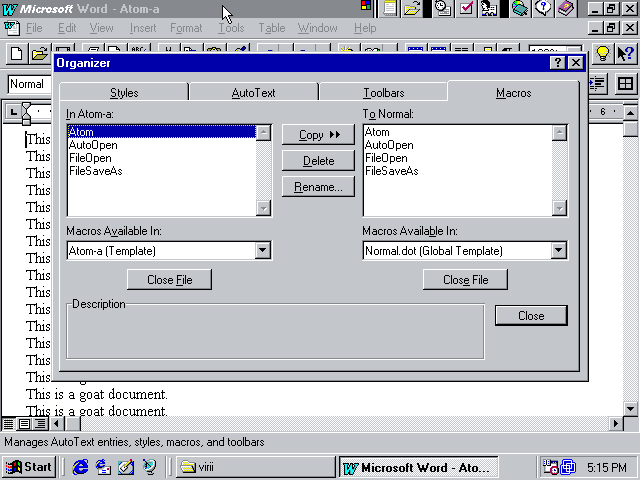
Task: Click the Office logo on shortcut bar
Action: (x=366, y=5)
